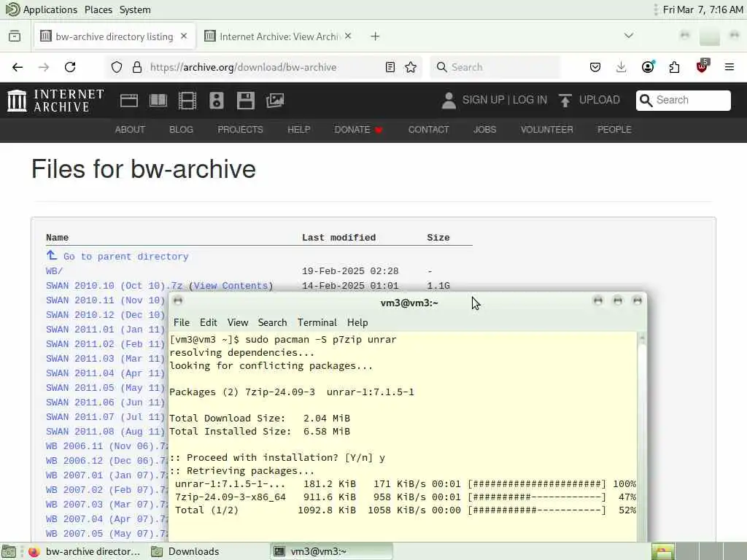Open ABOUT navigation item
The image size is (747, 560).
coord(130,130)
